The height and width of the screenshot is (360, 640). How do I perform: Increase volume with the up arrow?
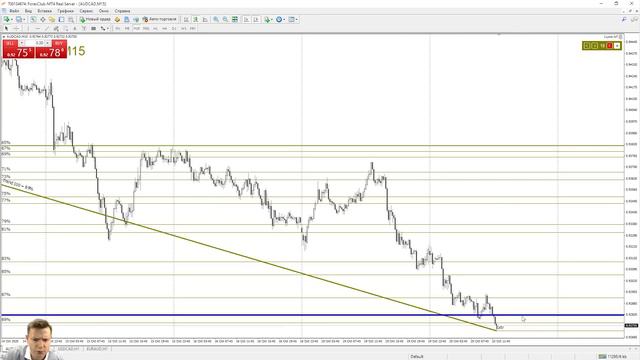click(47, 43)
